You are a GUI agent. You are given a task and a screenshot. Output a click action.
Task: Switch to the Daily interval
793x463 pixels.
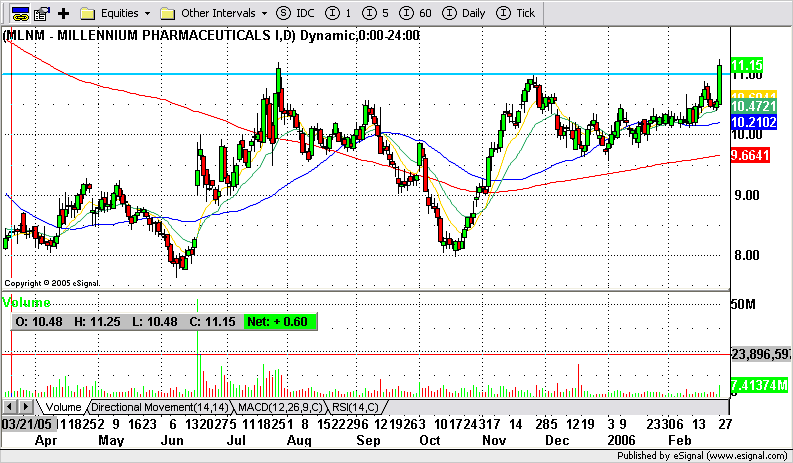[x=464, y=13]
